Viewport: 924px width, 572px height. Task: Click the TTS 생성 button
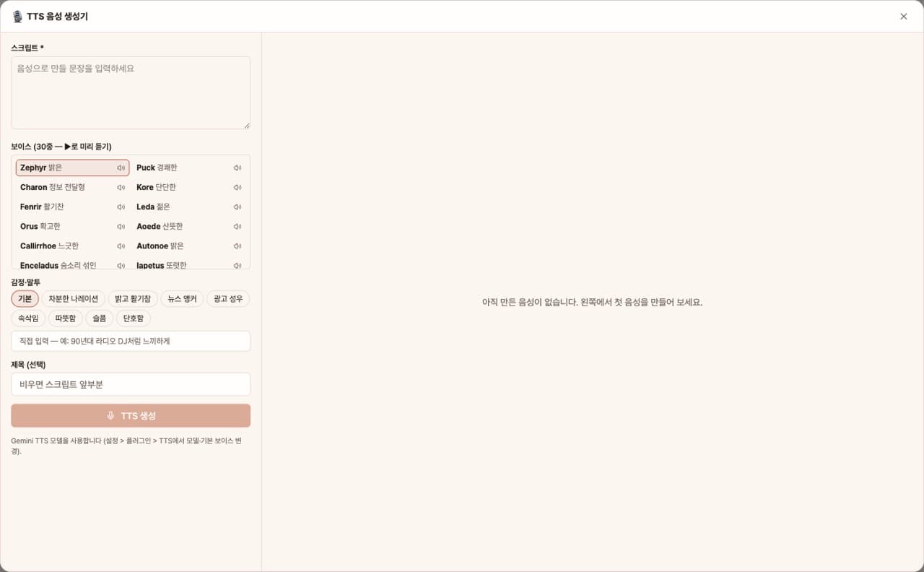131,416
